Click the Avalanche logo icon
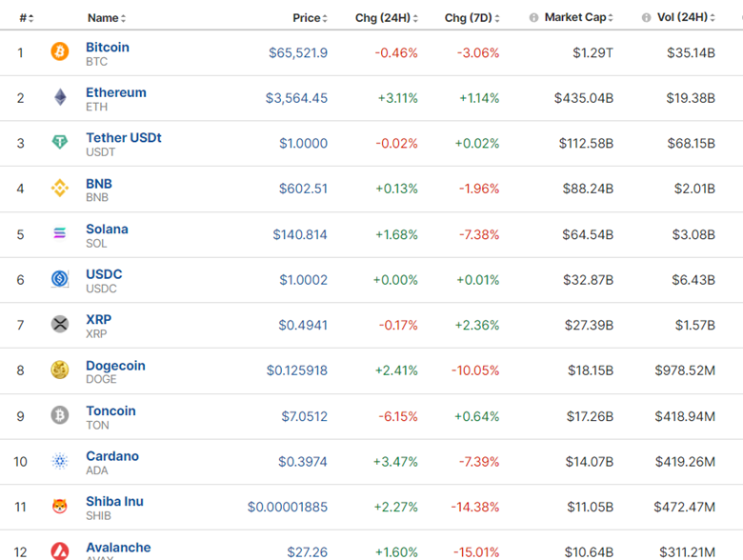Viewport: 743px width, 560px height. pos(60,551)
